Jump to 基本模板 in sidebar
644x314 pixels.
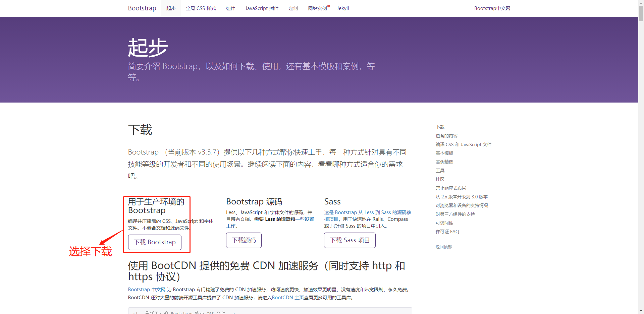pos(444,153)
